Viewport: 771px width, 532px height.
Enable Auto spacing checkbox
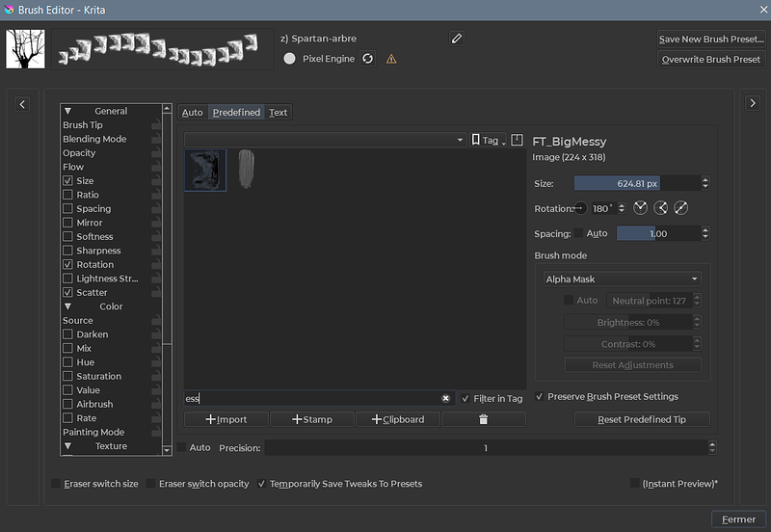point(579,233)
